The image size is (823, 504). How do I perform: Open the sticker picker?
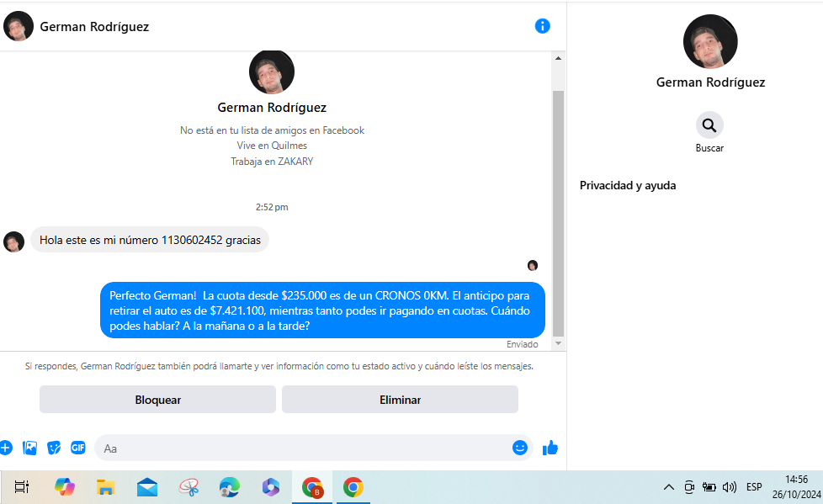(54, 448)
